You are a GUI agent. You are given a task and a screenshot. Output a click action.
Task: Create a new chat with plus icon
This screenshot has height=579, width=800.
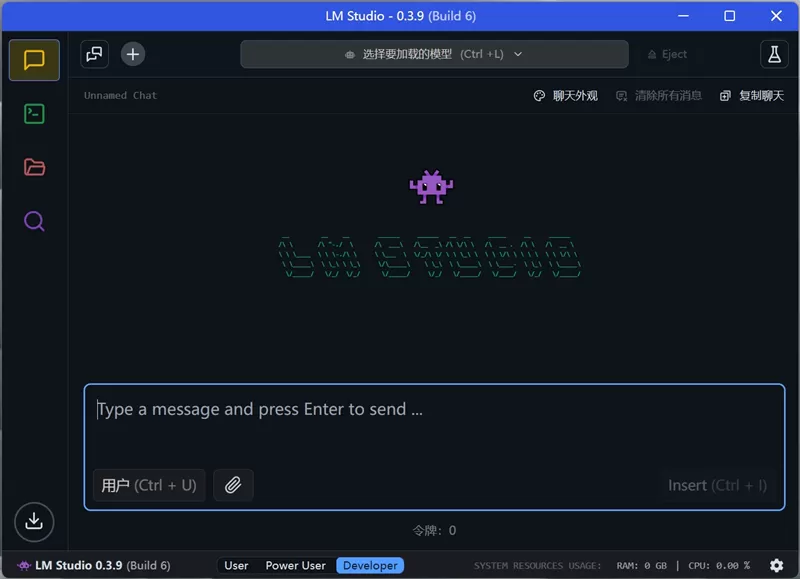click(x=133, y=54)
